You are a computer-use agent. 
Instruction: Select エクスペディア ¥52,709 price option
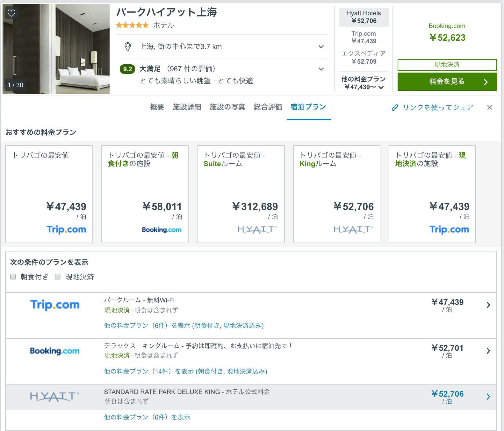[x=364, y=58]
